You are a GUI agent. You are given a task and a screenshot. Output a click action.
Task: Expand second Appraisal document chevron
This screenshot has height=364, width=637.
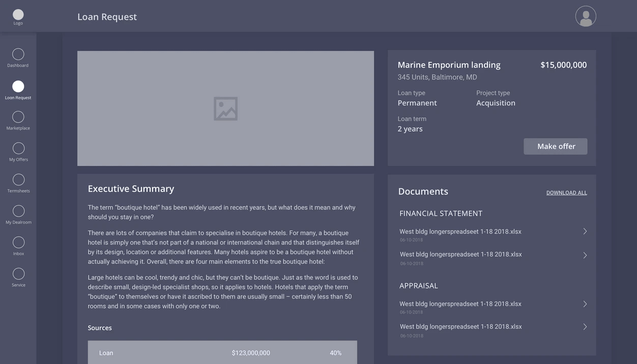click(585, 327)
